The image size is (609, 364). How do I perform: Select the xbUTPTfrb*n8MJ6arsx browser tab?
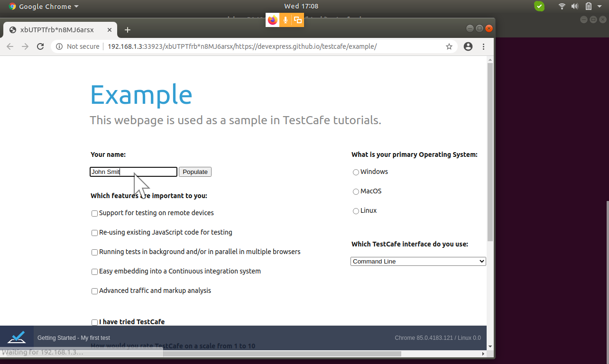[x=60, y=30]
